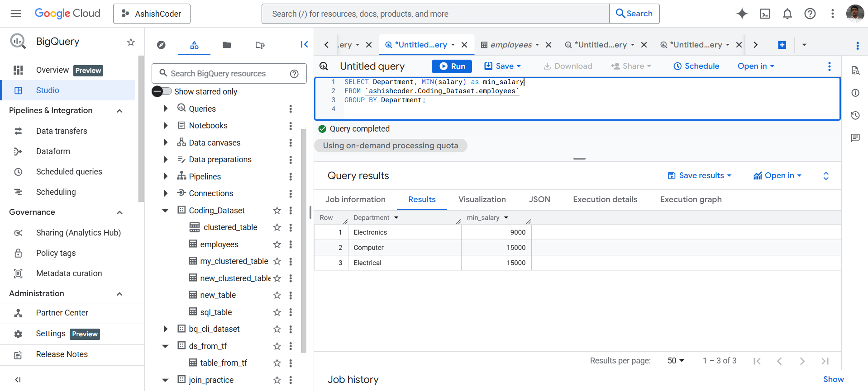Star the ds_from_tf dataset
Image resolution: width=868 pixels, height=391 pixels.
277,346
